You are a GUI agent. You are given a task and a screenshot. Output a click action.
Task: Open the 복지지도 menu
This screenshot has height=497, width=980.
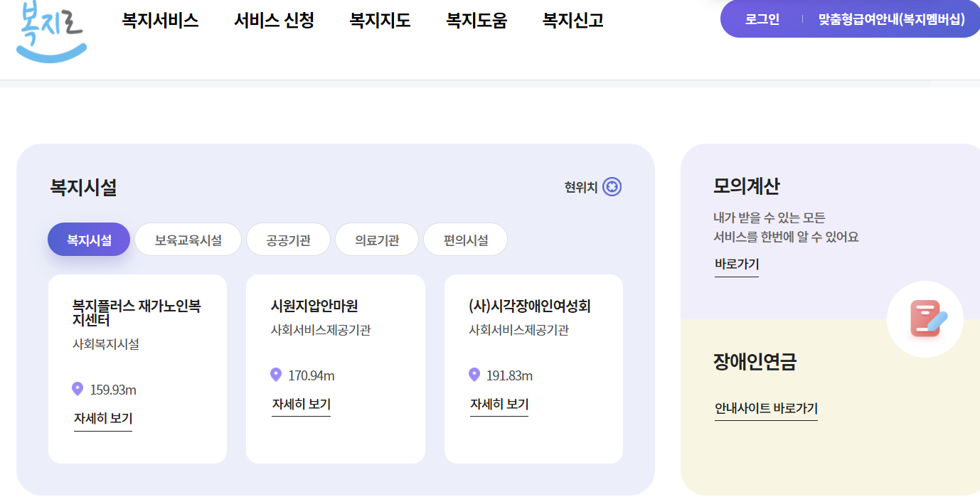(x=380, y=21)
